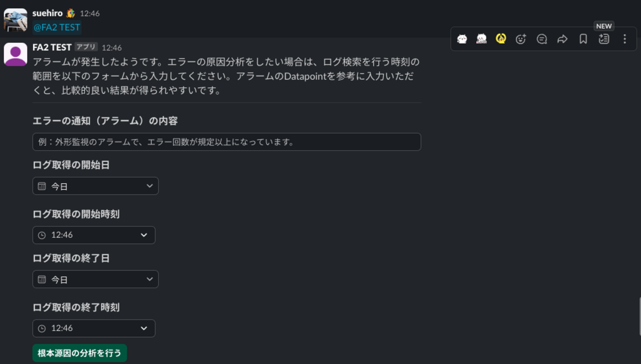
Task: Click the convert-to-list icon marked NEW
Action: (x=604, y=39)
